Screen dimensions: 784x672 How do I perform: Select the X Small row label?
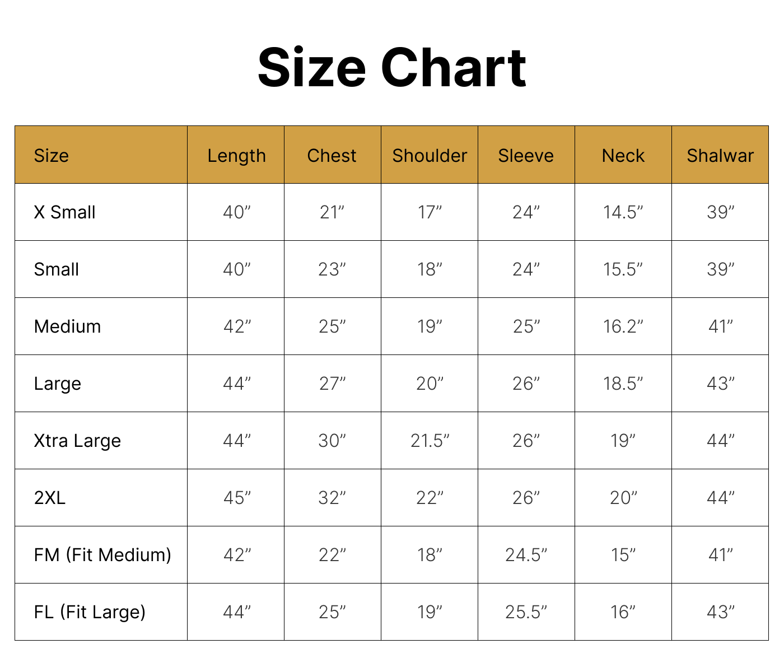pos(64,213)
